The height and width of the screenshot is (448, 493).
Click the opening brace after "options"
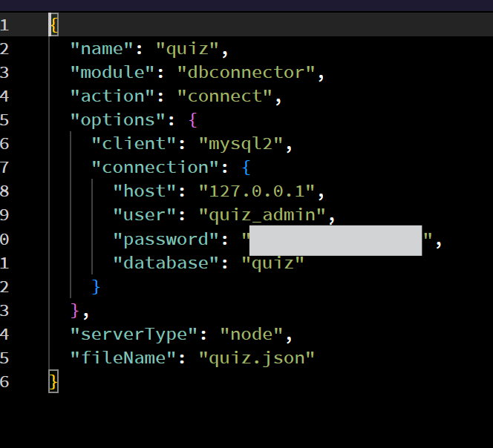click(193, 120)
